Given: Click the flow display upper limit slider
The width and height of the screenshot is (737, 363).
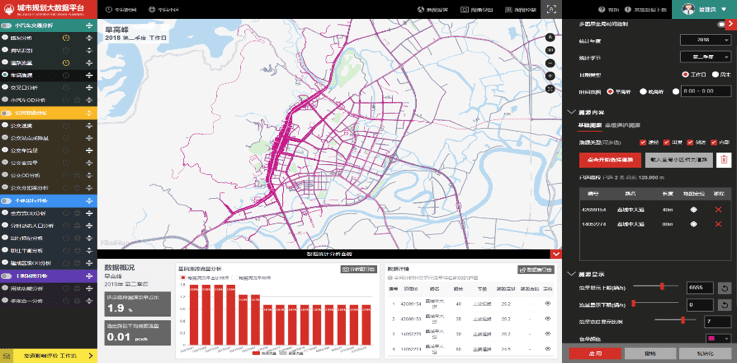Looking at the screenshot, I should 656,286.
